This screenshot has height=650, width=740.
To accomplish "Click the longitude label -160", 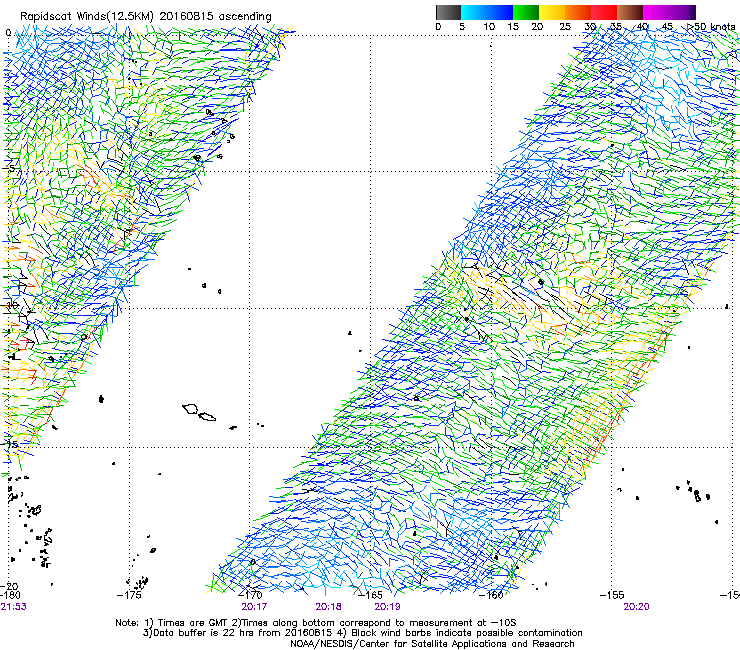I will tap(491, 595).
